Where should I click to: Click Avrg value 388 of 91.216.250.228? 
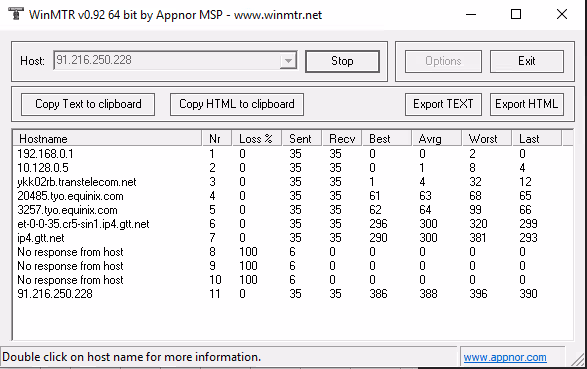pos(428,294)
